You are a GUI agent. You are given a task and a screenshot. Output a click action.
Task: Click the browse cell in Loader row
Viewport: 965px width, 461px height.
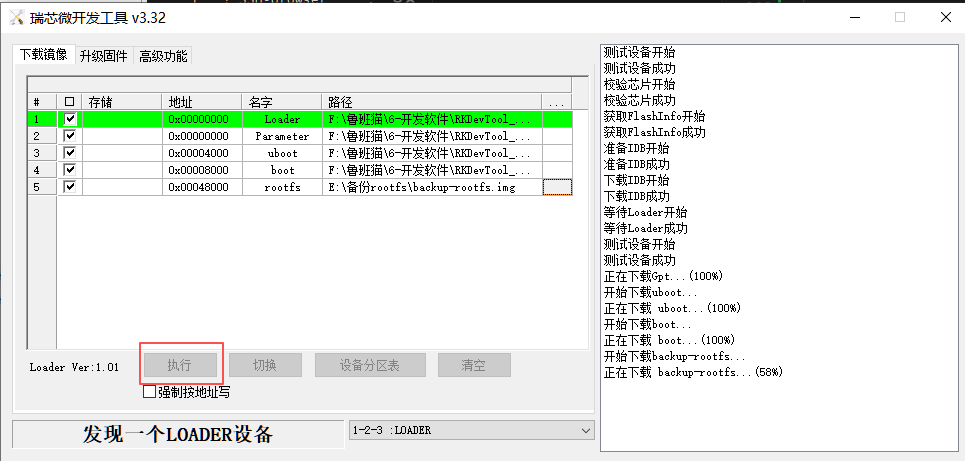click(557, 119)
